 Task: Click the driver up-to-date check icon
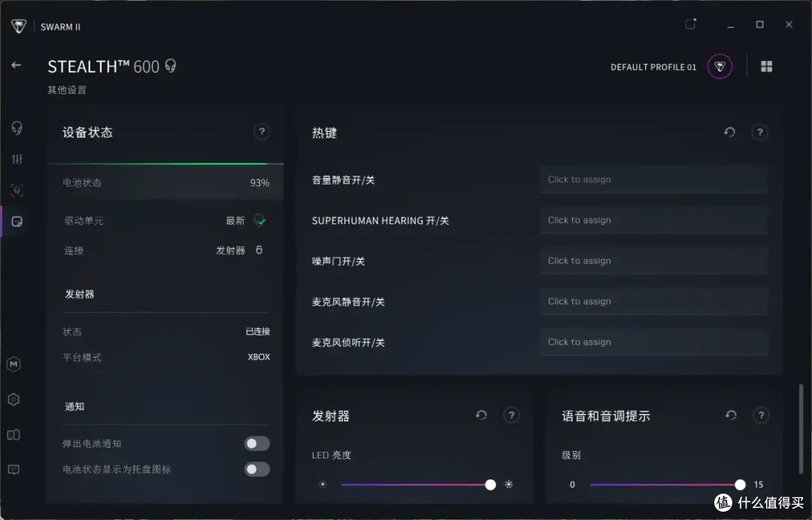[260, 220]
